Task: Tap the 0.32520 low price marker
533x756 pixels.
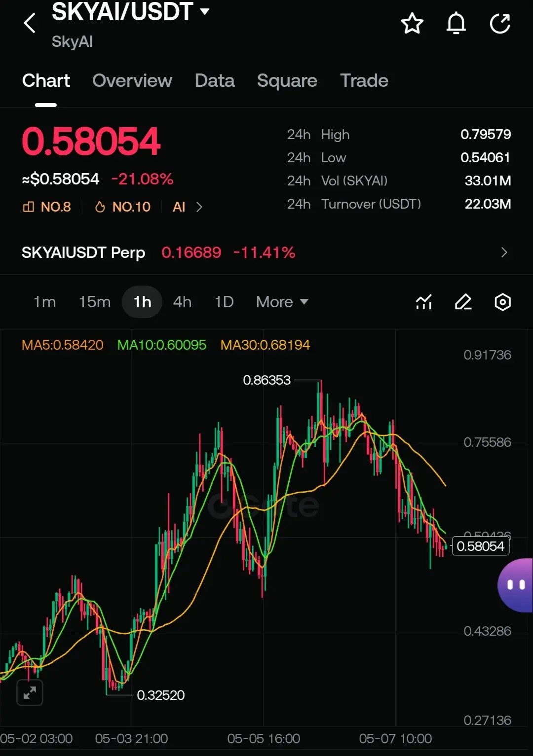Action: (x=161, y=695)
